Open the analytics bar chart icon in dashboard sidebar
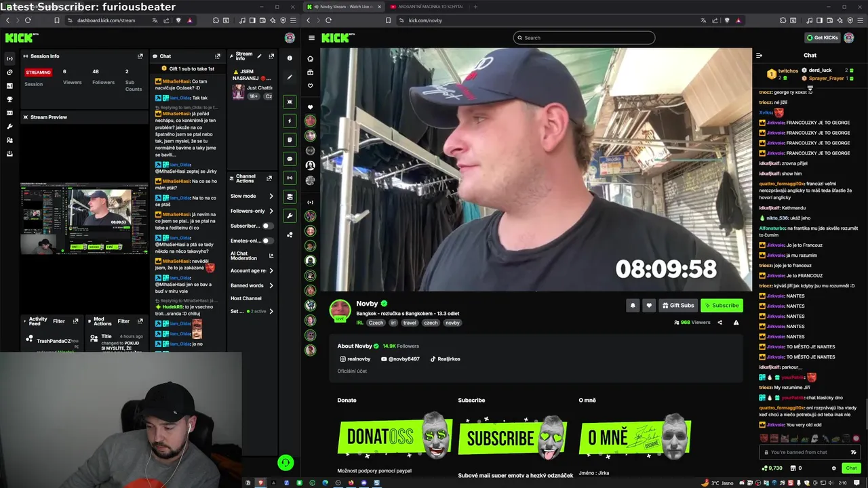Viewport: 868px width, 488px height. coord(9,86)
